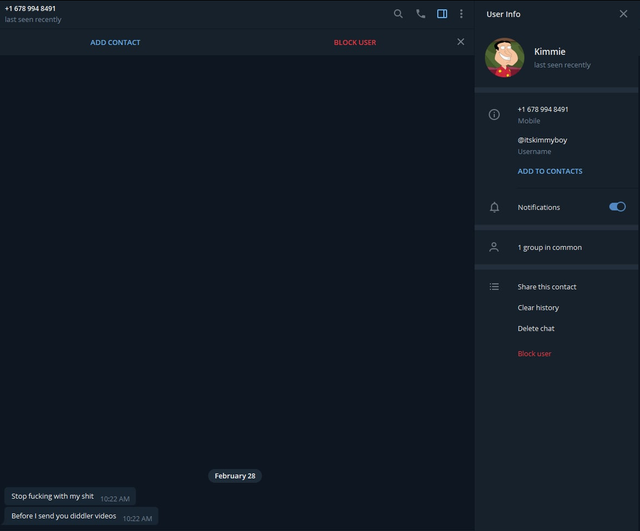Click the person icon beside groups in common
Image resolution: width=640 pixels, height=531 pixels.
coord(494,247)
